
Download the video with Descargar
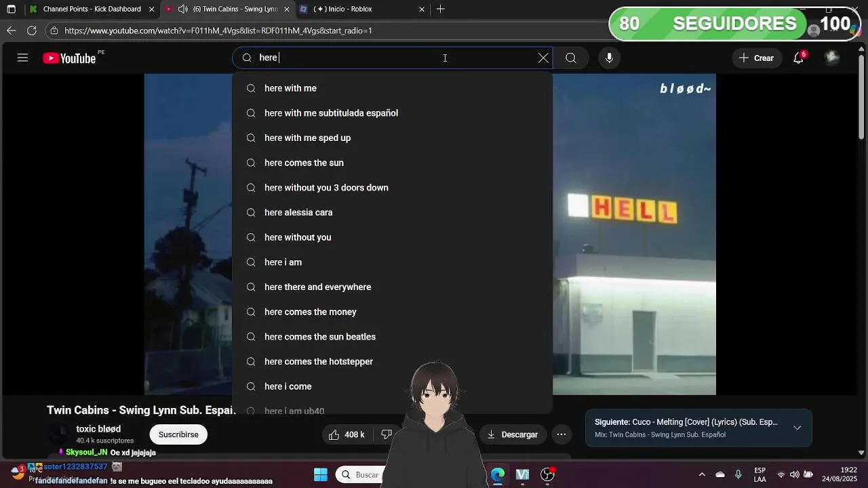[x=513, y=434]
